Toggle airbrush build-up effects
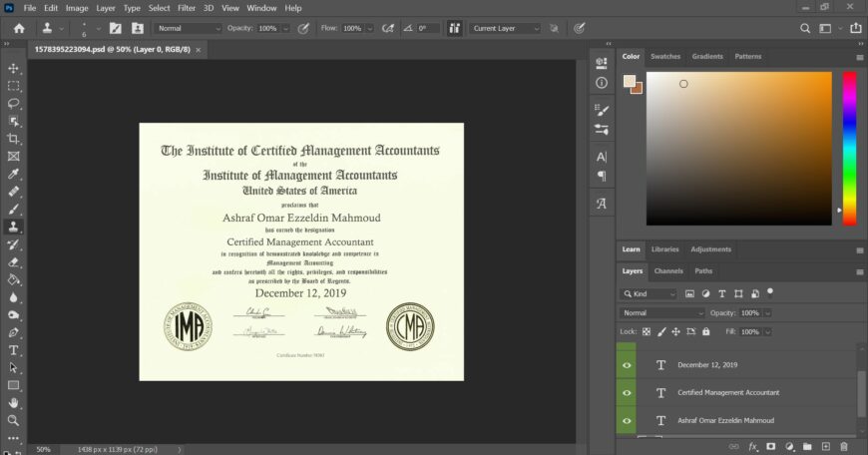This screenshot has height=455, width=868. (388, 28)
